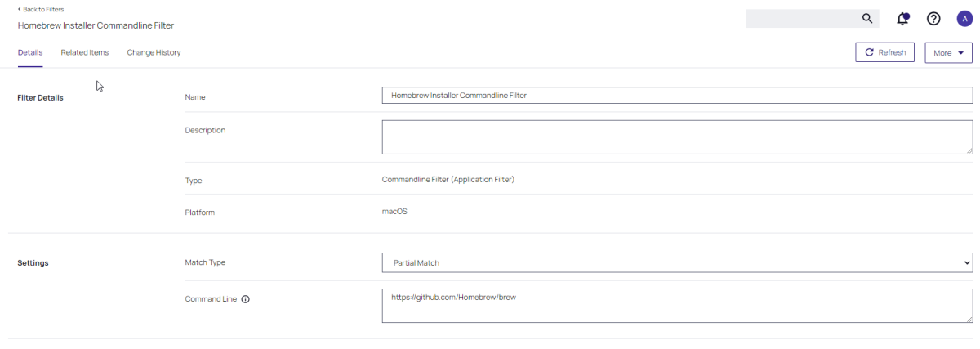Switch to the Related Items tab

click(84, 52)
